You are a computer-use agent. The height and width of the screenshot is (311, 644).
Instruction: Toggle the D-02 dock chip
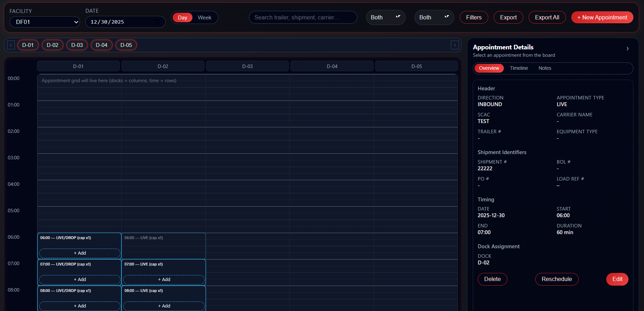point(53,45)
